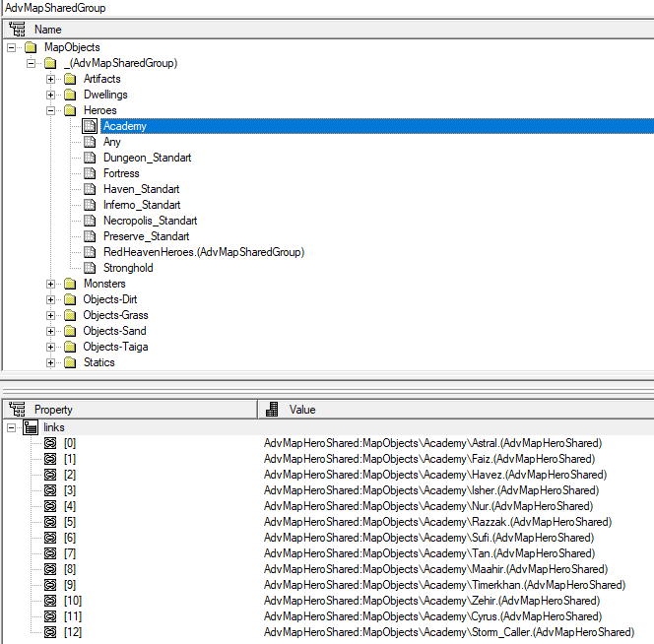
Task: Expand the Dwellings folder
Action: [50, 96]
